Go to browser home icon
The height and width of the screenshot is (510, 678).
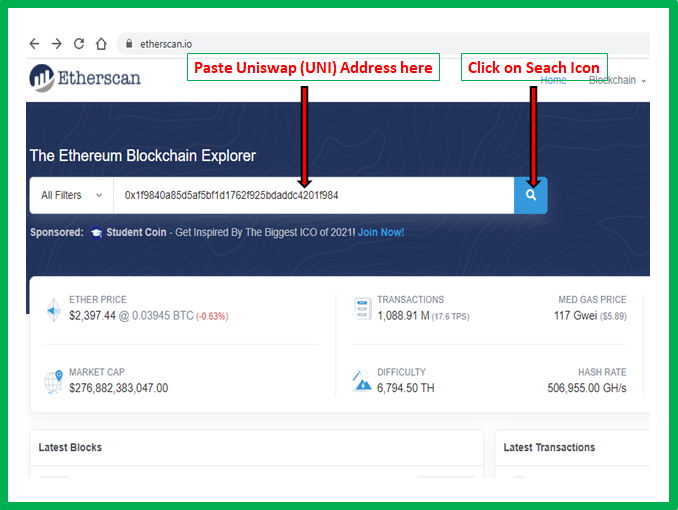[x=101, y=44]
